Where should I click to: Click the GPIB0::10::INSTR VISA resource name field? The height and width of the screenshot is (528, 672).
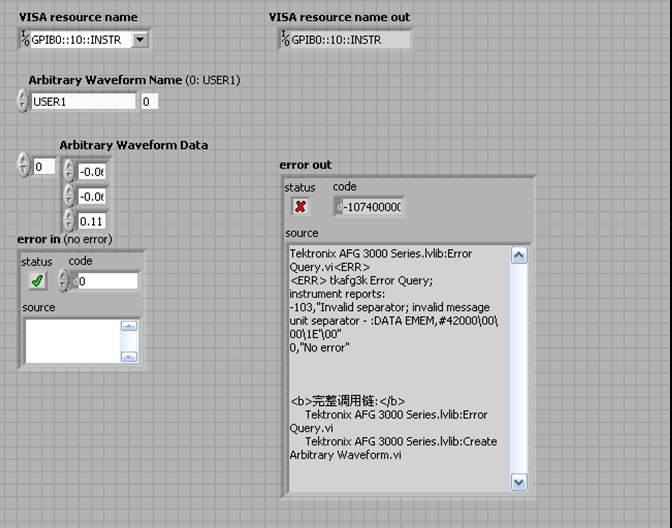point(81,40)
